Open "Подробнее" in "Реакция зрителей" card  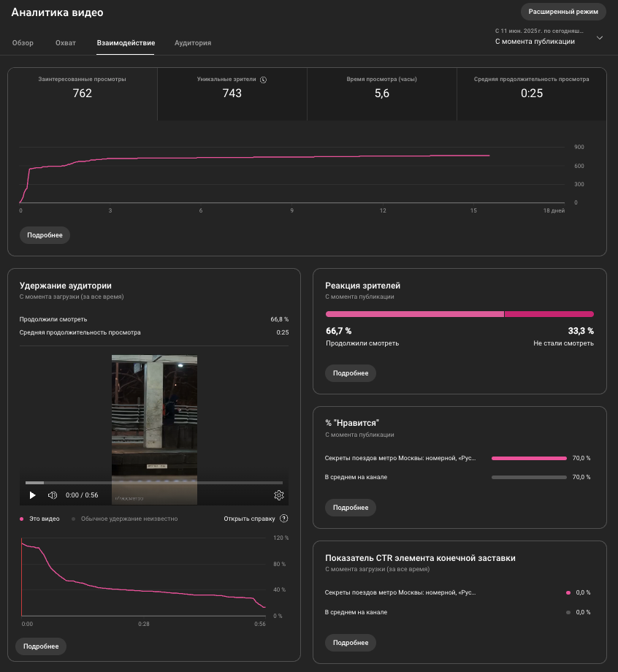(351, 373)
